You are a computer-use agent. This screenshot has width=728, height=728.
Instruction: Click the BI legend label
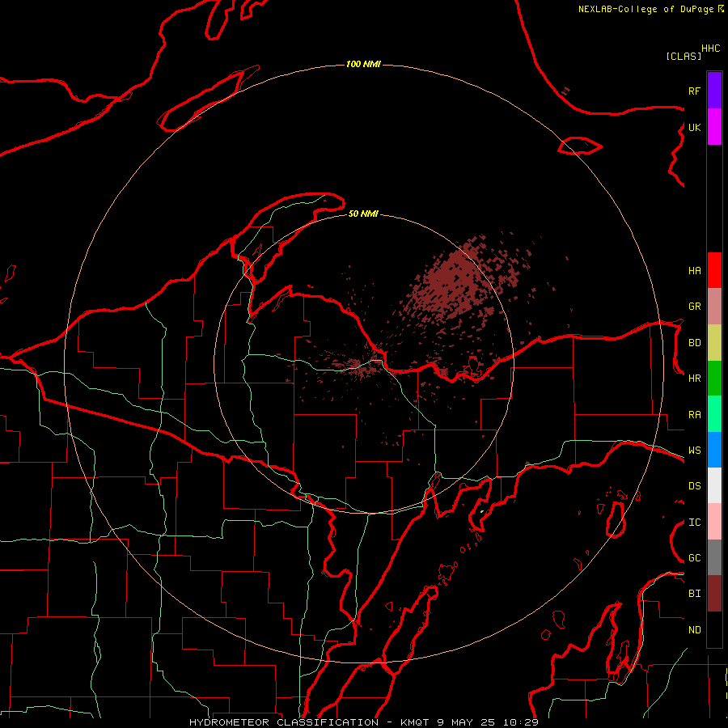tap(695, 594)
